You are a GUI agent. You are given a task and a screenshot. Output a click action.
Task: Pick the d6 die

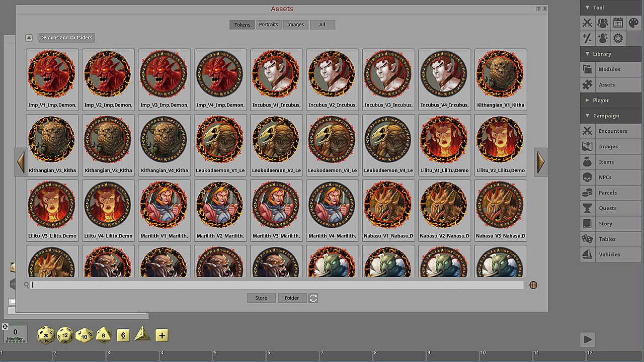click(x=123, y=335)
